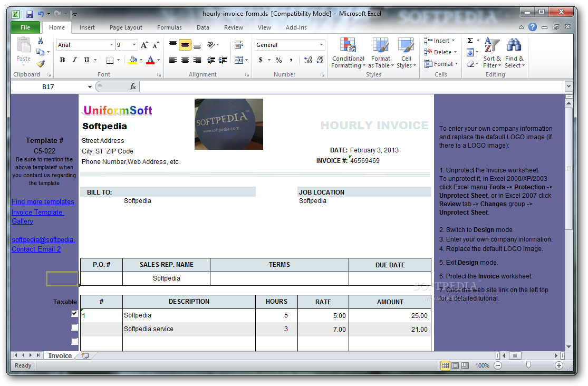The height and width of the screenshot is (386, 588).
Task: Switch to Normal view in status bar
Action: tap(445, 365)
